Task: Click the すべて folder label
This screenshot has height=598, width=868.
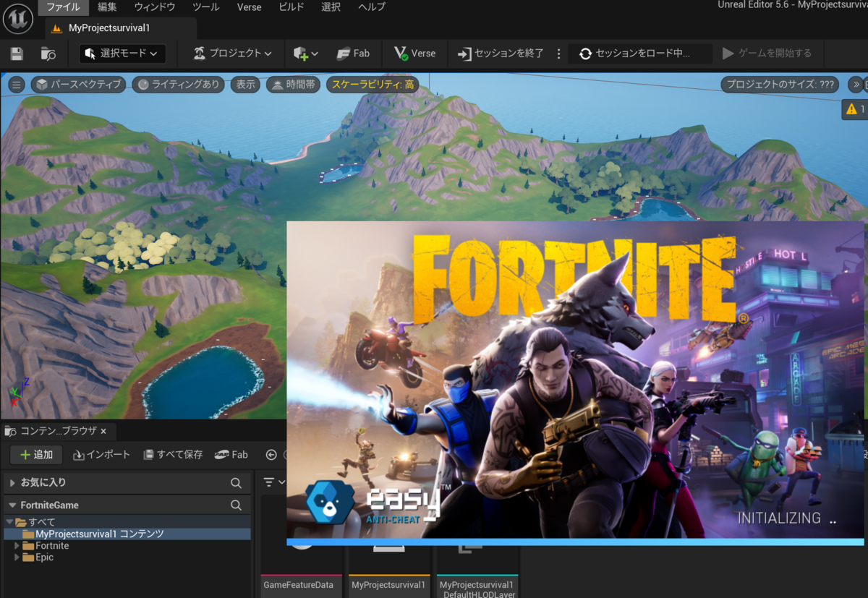Action: pyautogui.click(x=42, y=522)
